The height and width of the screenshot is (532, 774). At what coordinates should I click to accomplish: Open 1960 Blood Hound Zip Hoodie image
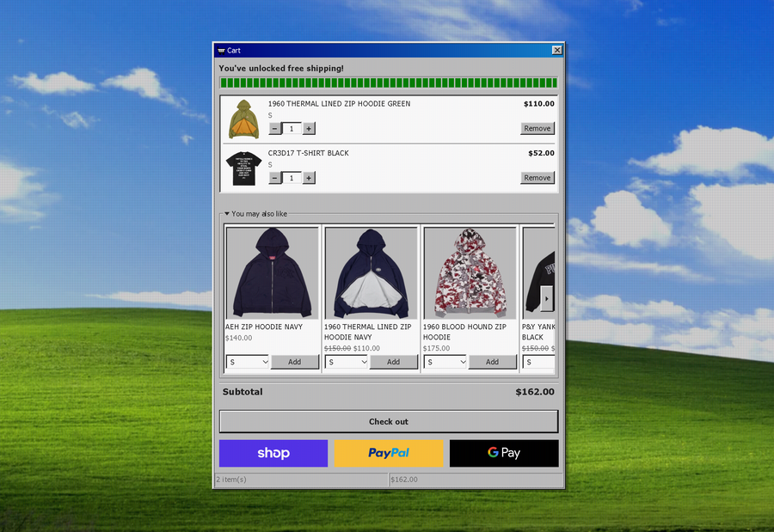pyautogui.click(x=470, y=272)
